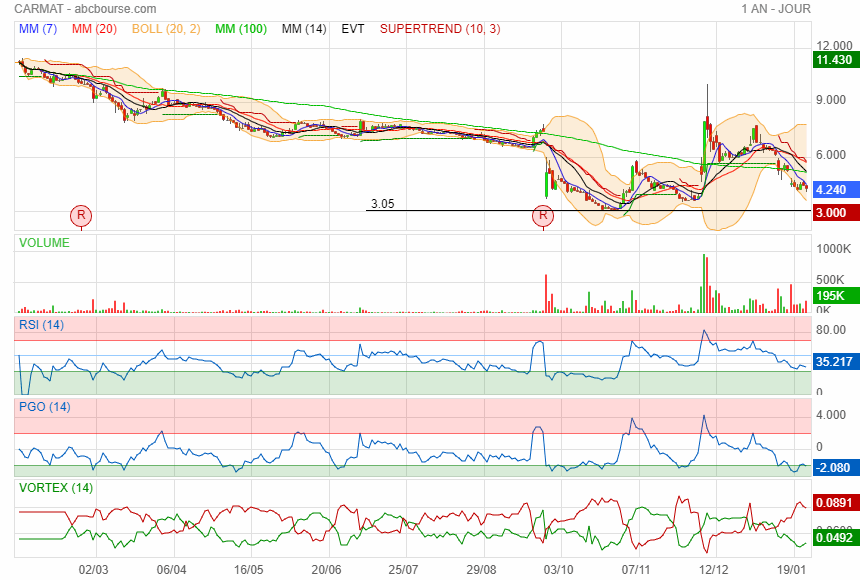Select the PGO (14) panel label

point(44,406)
